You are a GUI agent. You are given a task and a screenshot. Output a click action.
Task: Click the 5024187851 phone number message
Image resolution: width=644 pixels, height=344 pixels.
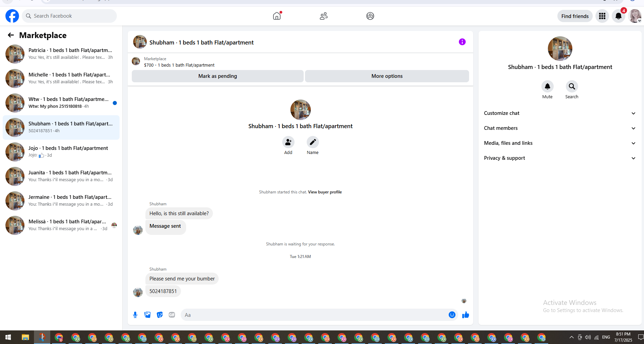tap(163, 291)
